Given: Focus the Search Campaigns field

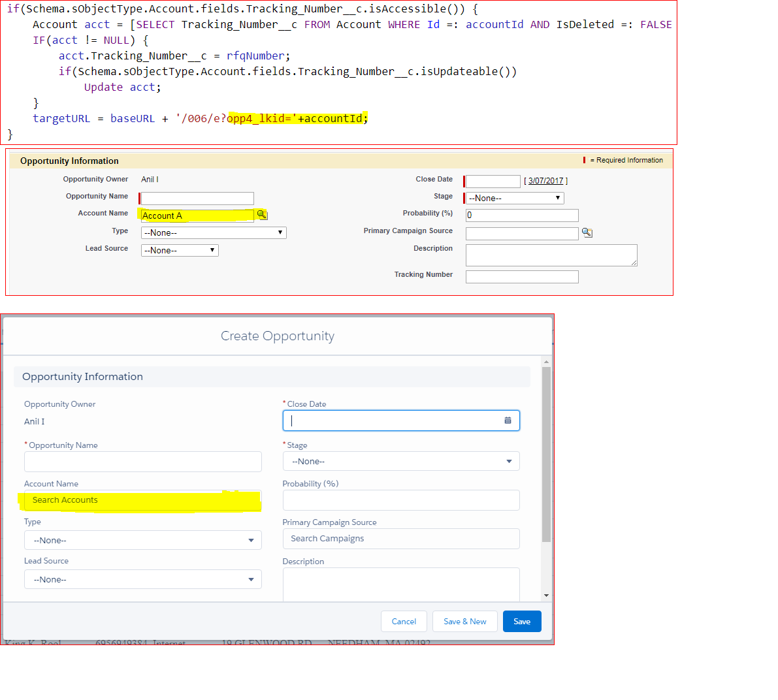Looking at the screenshot, I should click(x=401, y=539).
